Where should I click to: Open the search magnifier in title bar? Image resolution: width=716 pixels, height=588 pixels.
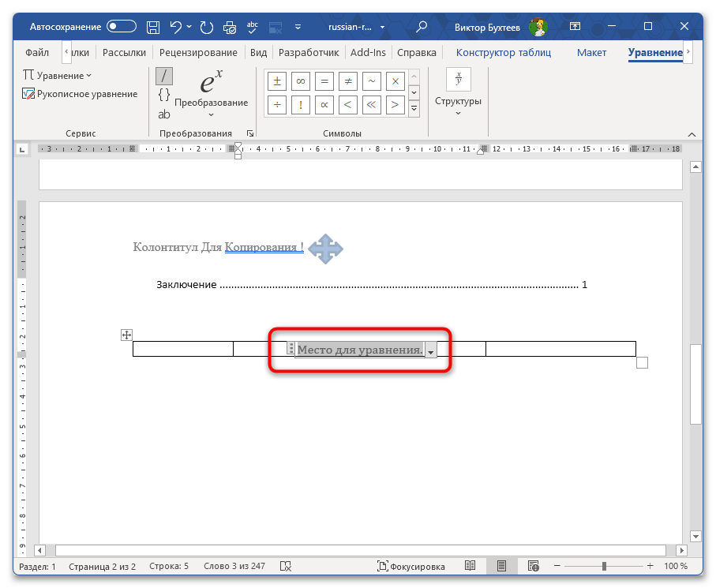click(421, 27)
